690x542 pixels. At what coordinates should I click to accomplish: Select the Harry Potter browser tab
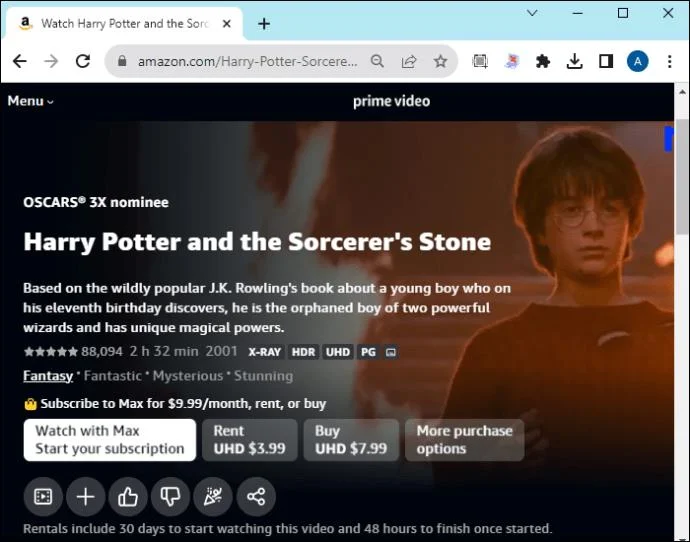[x=124, y=23]
